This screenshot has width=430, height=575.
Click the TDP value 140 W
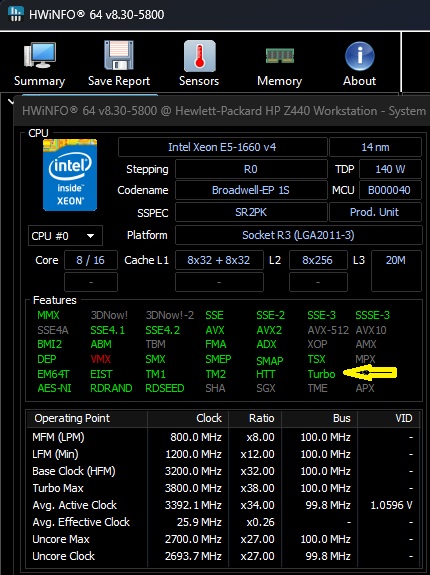[390, 169]
